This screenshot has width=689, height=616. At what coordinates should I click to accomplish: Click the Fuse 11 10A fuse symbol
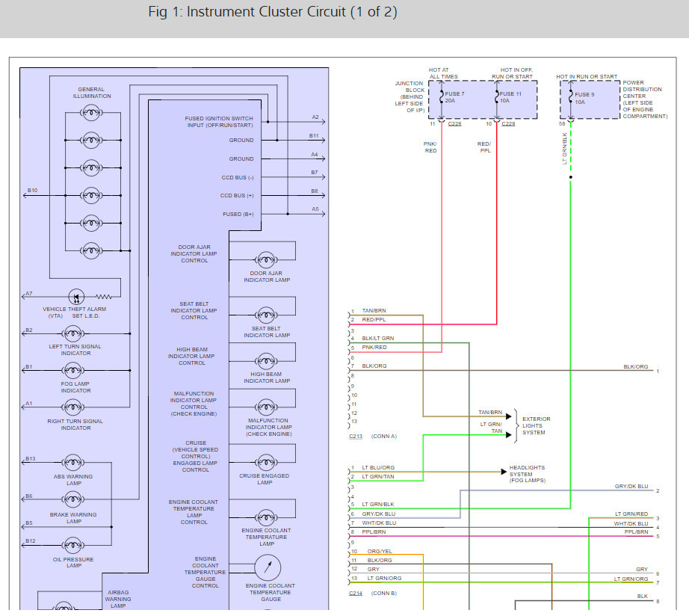pos(496,97)
